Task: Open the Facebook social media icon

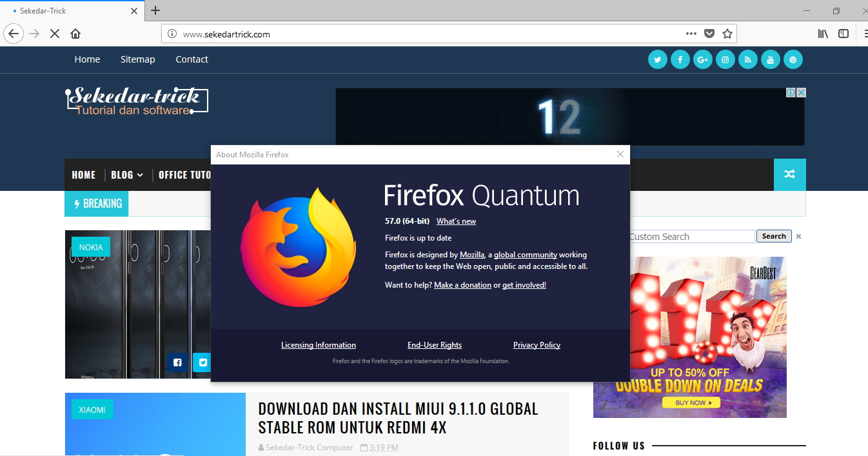Action: [680, 59]
